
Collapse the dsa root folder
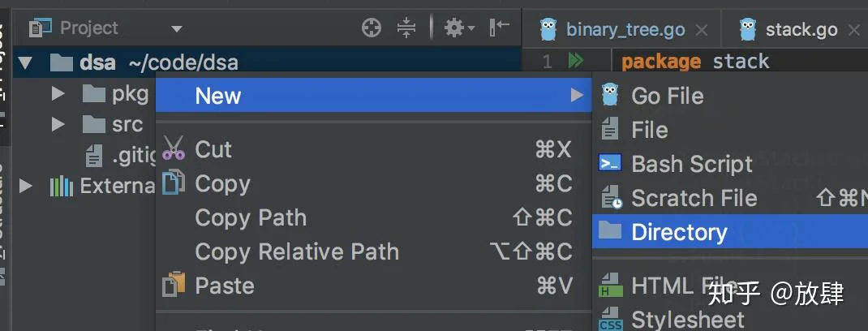25,62
